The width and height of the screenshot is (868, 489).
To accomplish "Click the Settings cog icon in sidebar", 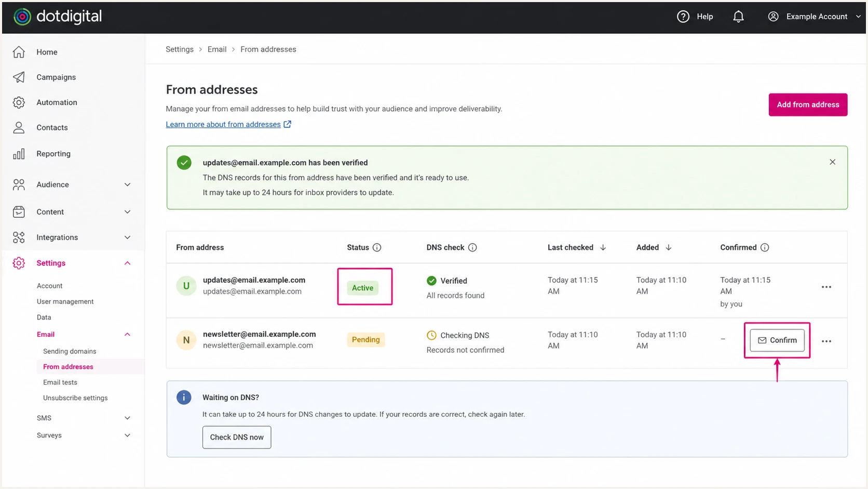I will 19,263.
